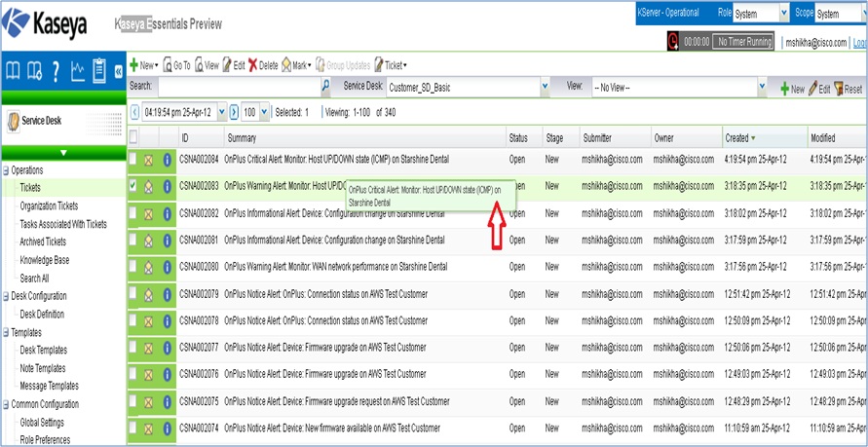Click Edit view button beside View dropdown
This screenshot has width=868, height=447.
click(x=819, y=89)
